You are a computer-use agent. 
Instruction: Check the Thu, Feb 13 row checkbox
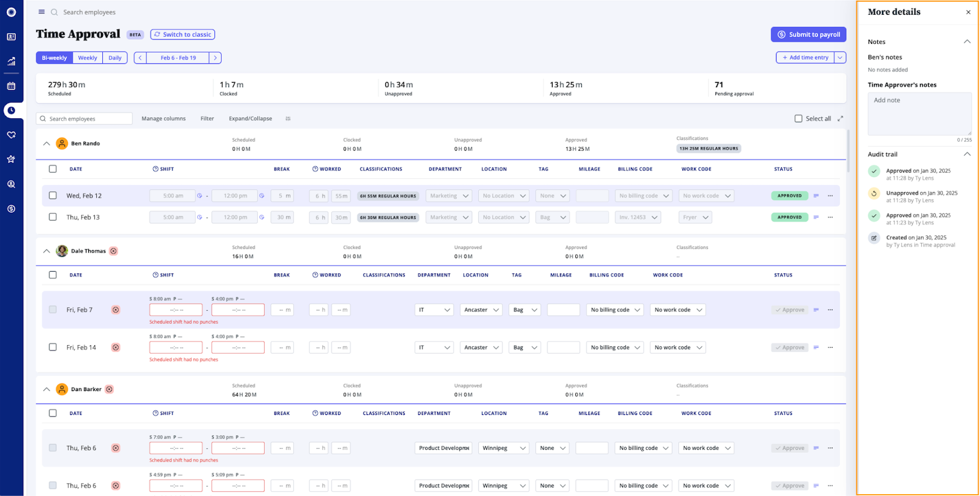(53, 217)
